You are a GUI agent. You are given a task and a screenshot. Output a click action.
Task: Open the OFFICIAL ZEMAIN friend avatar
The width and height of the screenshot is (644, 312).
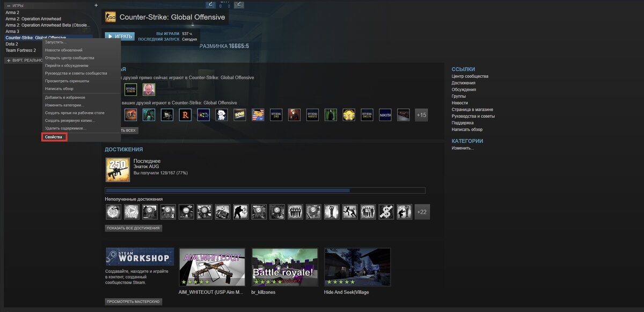coord(130,90)
